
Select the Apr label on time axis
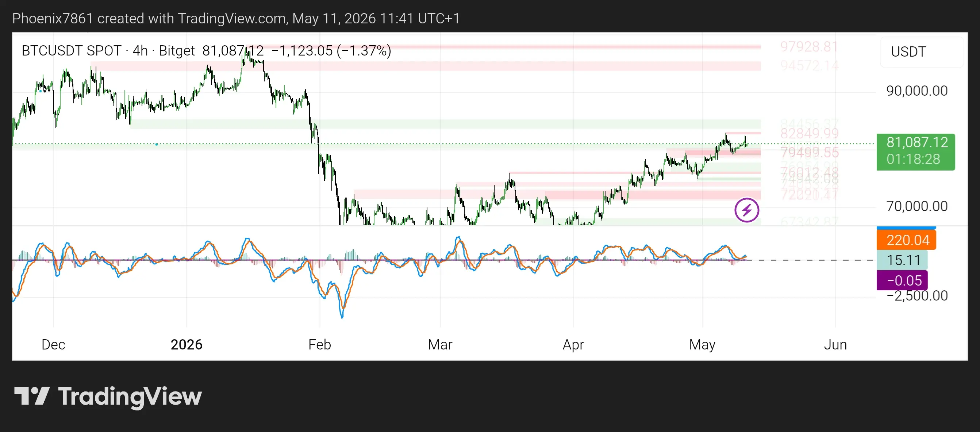tap(573, 344)
